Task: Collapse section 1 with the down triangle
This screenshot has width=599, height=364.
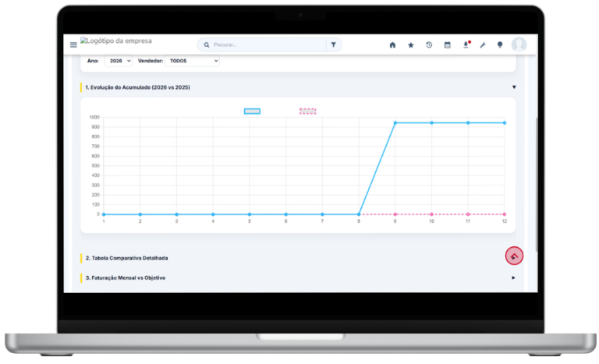Action: 514,87
